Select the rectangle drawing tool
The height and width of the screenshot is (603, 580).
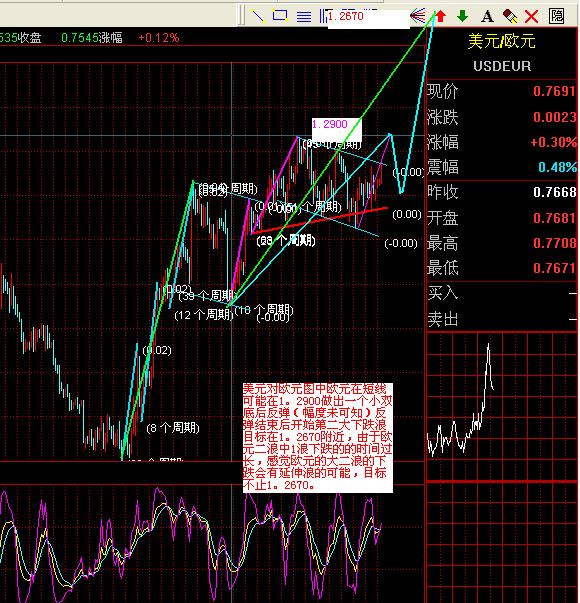coord(280,16)
